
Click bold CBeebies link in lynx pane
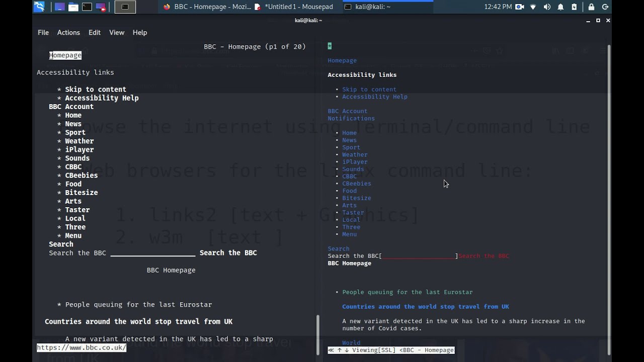[81, 175]
